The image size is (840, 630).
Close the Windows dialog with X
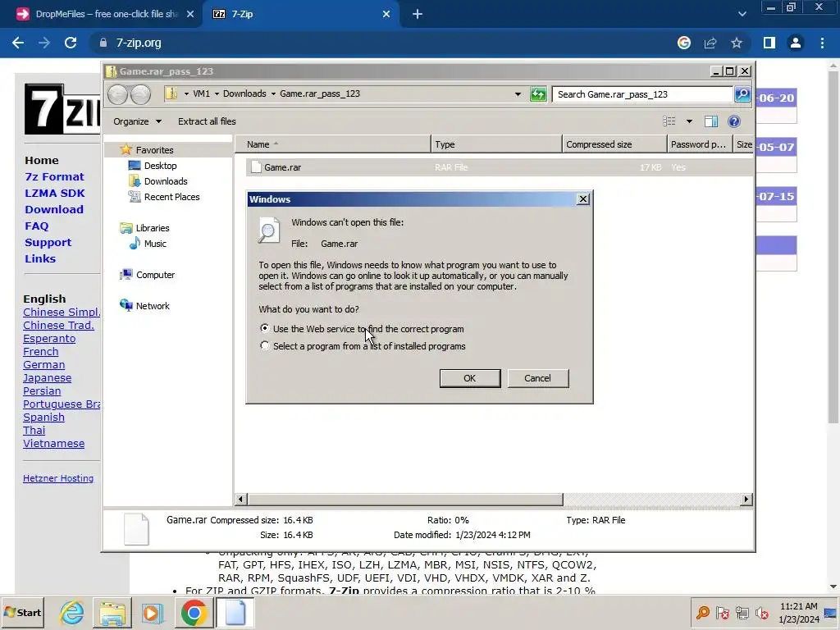point(583,199)
